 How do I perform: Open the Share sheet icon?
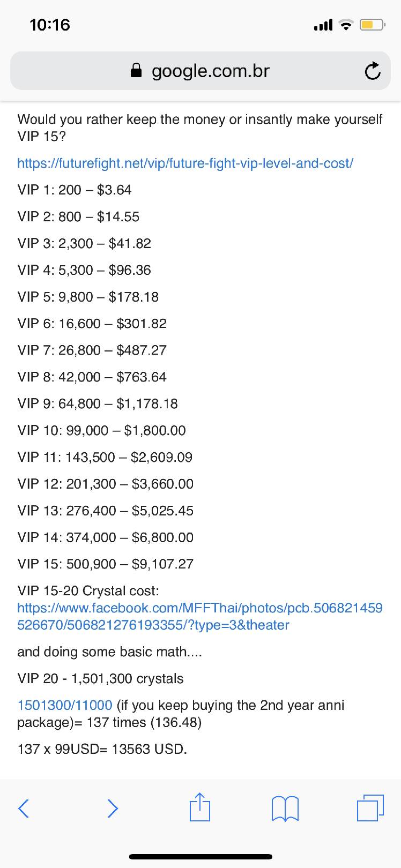click(x=200, y=806)
